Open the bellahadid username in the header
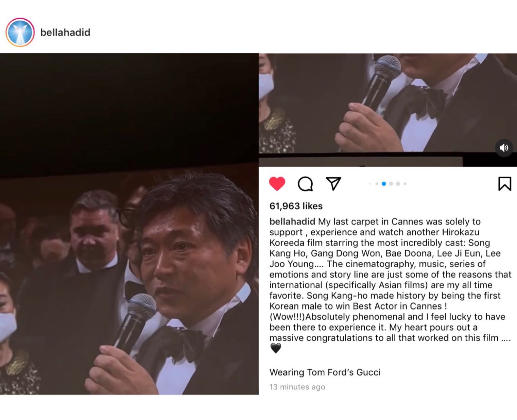Viewport: 517px width, 420px height. coord(65,32)
